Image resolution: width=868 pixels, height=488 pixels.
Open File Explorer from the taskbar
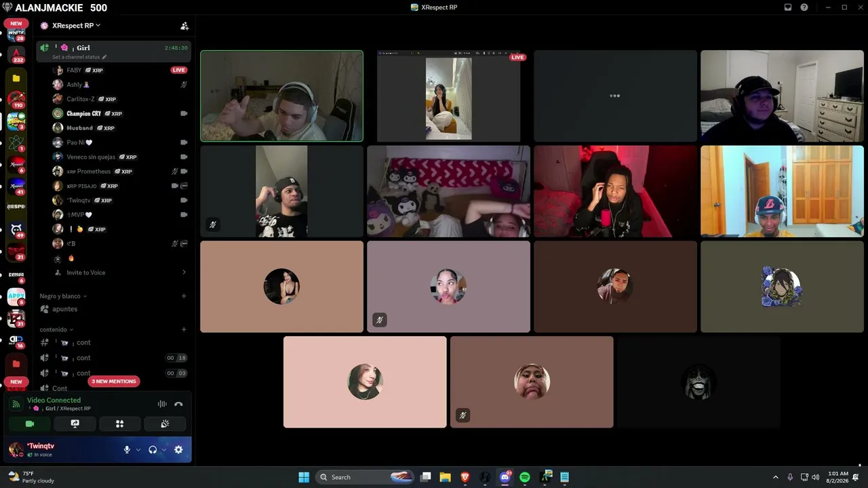(x=445, y=477)
